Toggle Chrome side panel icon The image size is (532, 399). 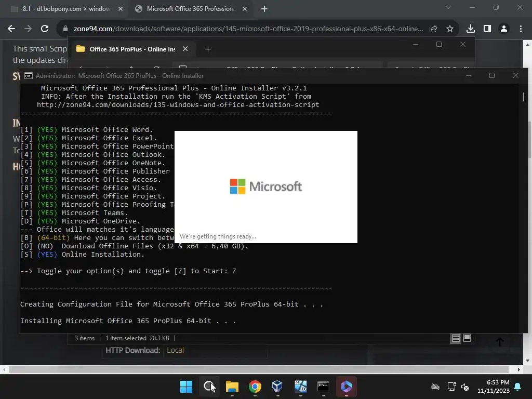pos(487,29)
